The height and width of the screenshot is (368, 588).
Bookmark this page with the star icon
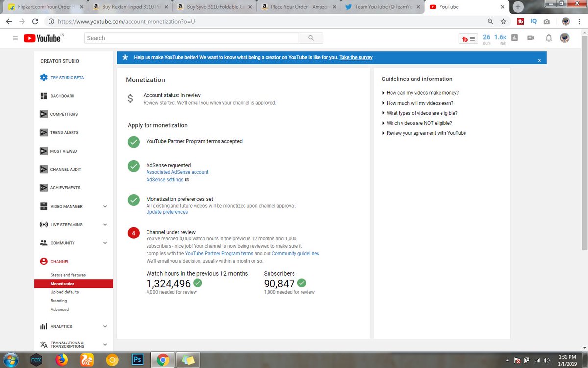tap(503, 22)
